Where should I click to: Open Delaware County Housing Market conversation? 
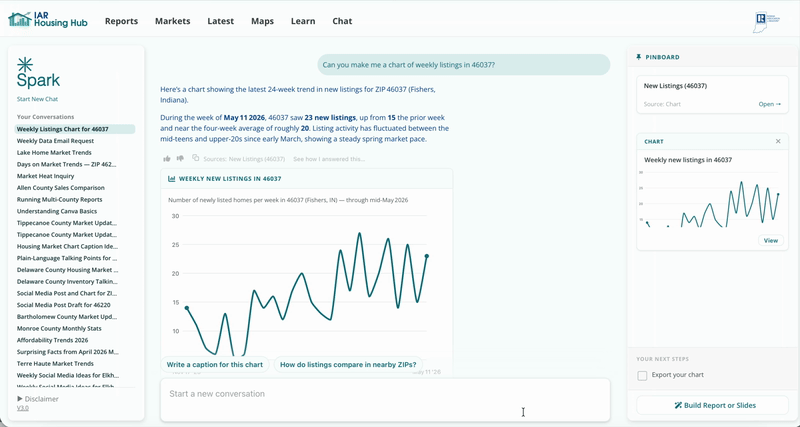point(67,270)
